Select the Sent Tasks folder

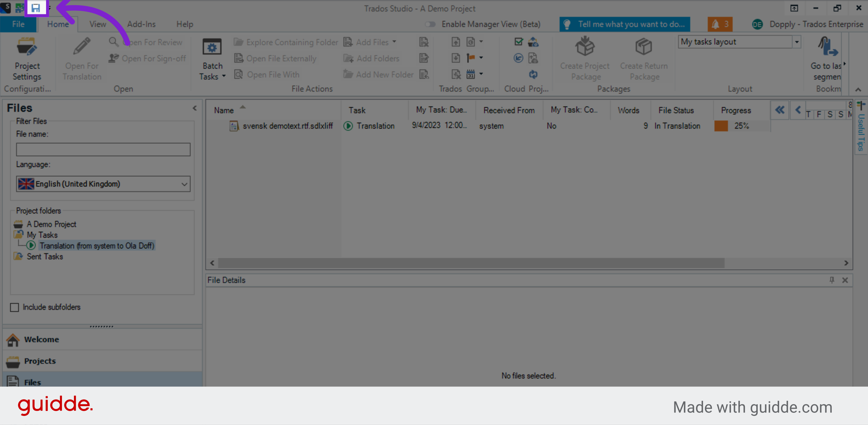point(45,256)
